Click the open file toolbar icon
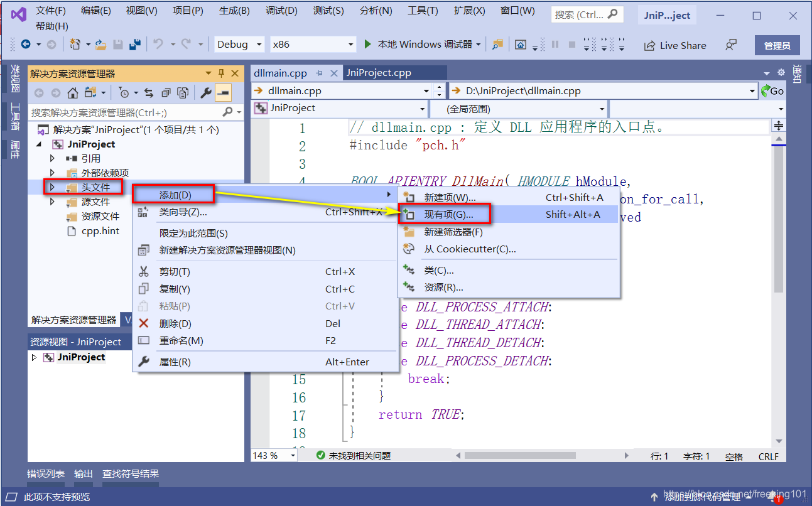Viewport: 812px width, 506px height. (100, 45)
